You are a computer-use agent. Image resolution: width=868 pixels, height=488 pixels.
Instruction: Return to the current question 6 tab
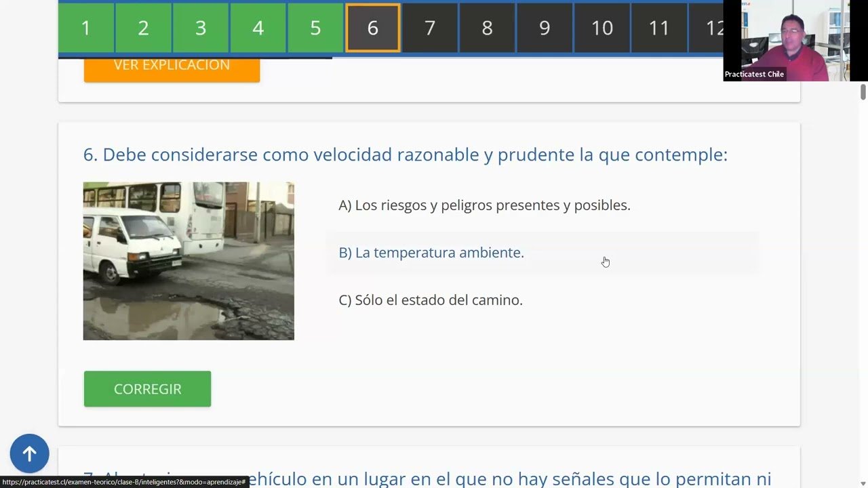[372, 28]
